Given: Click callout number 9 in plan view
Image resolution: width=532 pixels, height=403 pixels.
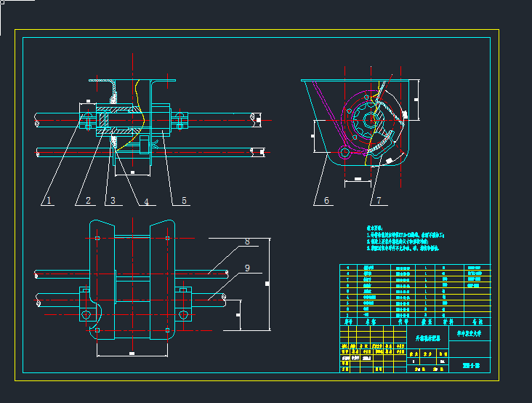Looking at the screenshot, I should (x=246, y=268).
